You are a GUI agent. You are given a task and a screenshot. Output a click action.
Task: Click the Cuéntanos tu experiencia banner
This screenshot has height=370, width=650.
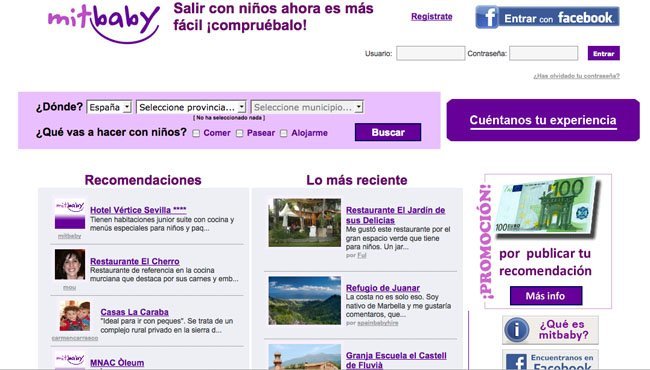point(543,120)
